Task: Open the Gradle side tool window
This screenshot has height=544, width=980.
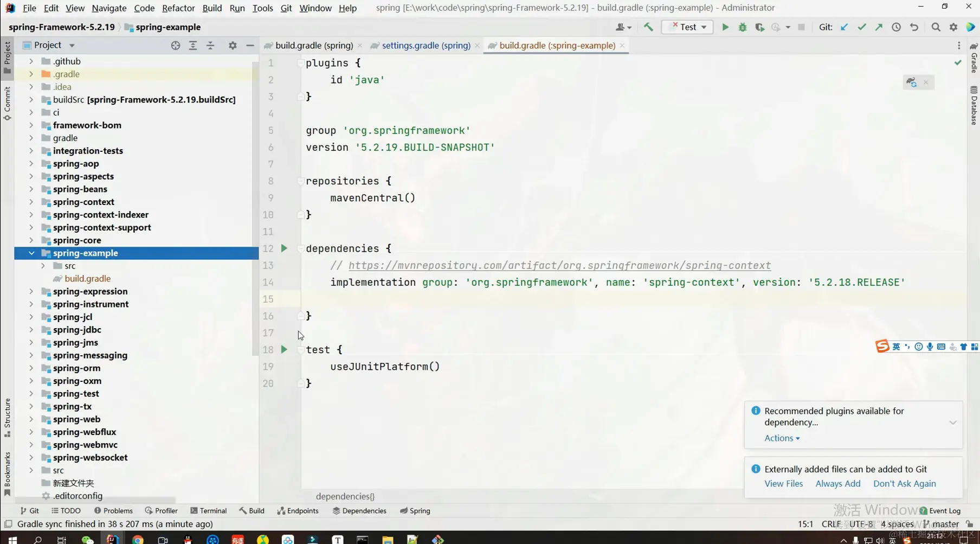Action: click(x=974, y=58)
